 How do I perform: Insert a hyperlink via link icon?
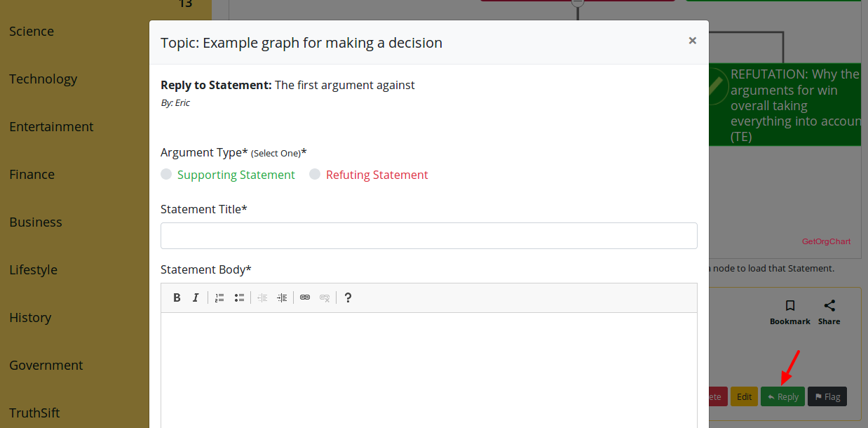pyautogui.click(x=305, y=297)
